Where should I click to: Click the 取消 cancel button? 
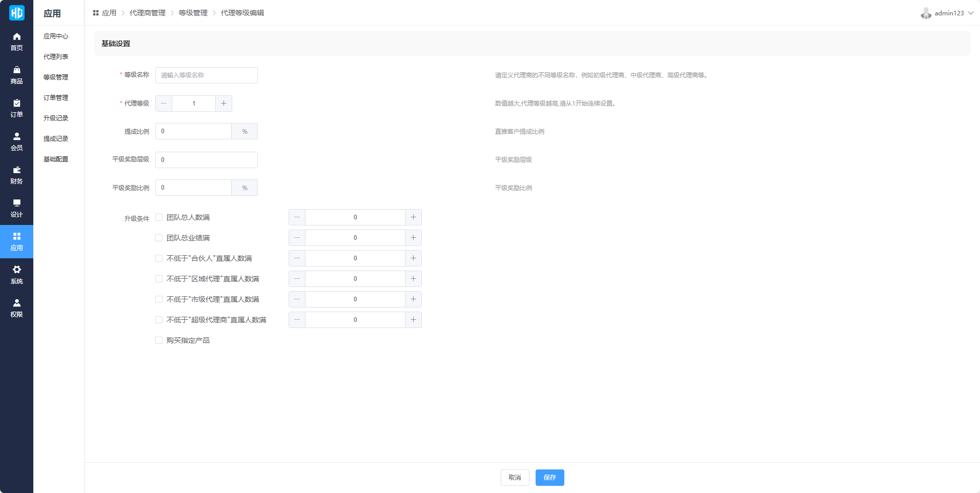coord(515,478)
